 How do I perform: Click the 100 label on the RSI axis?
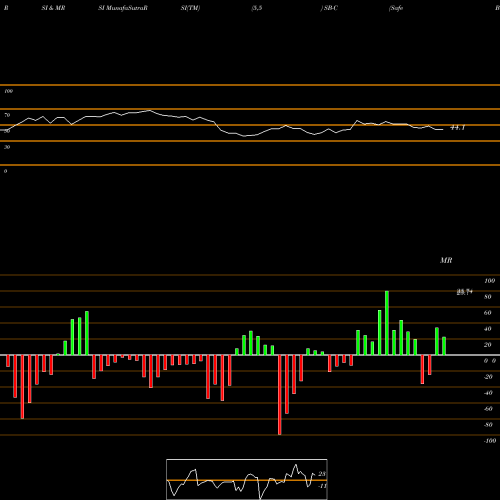point(8,91)
